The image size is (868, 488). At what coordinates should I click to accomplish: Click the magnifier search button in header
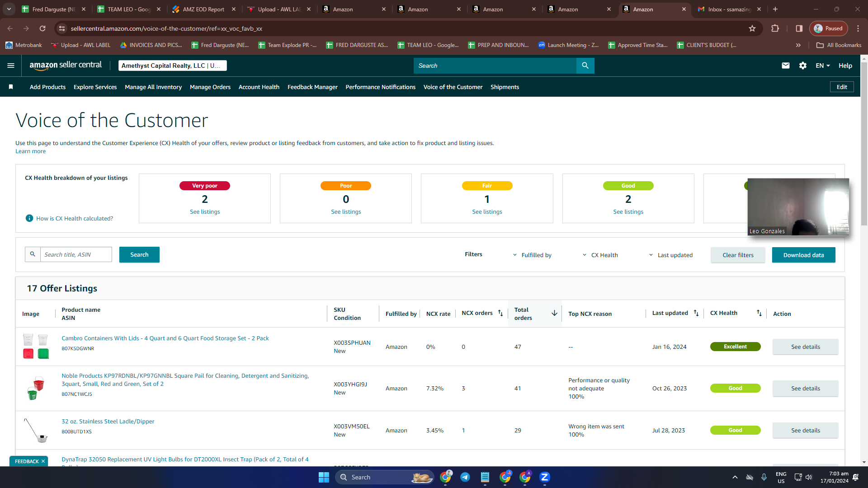pyautogui.click(x=585, y=66)
